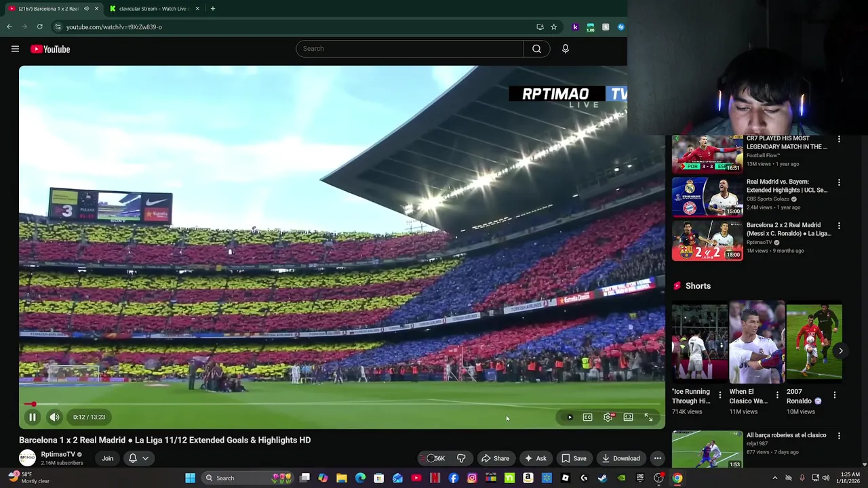Screen dimensions: 868x488
Task: Open Barcelona 2 x 2 Real Madrid thumbnail
Action: [707, 241]
